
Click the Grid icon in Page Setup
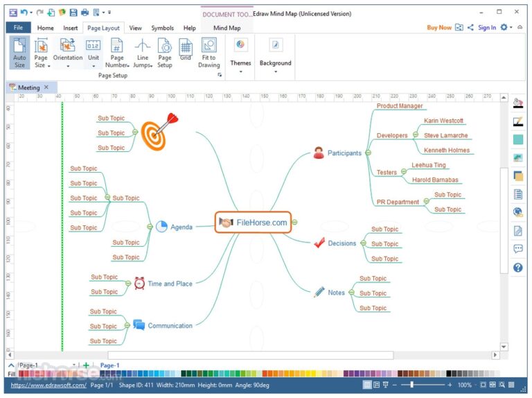[x=186, y=50]
